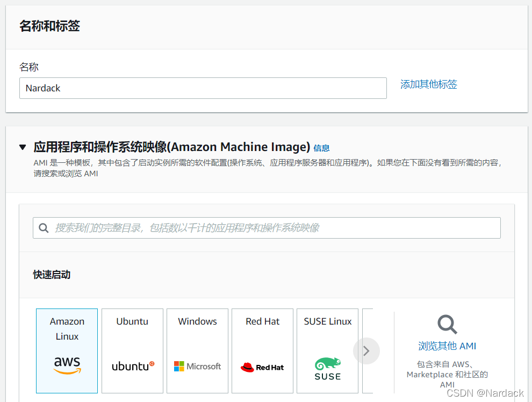The height and width of the screenshot is (402, 532).
Task: Select the Red Hat quick start card
Action: tap(263, 351)
